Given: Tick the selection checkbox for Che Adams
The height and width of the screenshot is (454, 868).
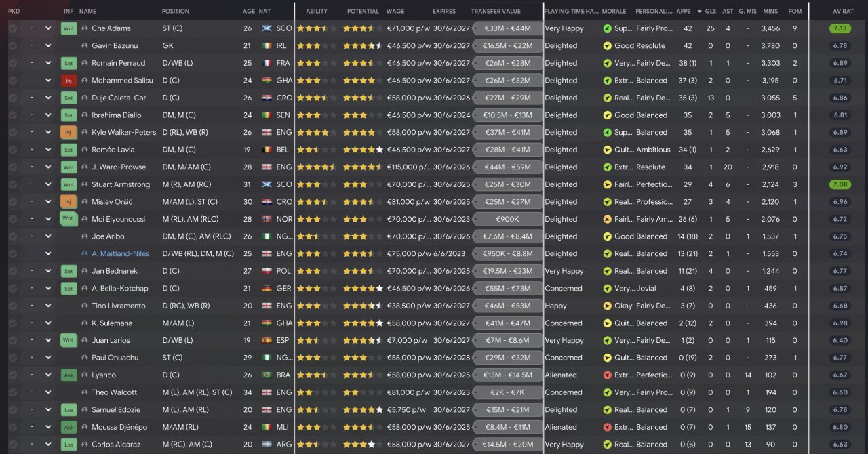Looking at the screenshot, I should click(x=13, y=28).
